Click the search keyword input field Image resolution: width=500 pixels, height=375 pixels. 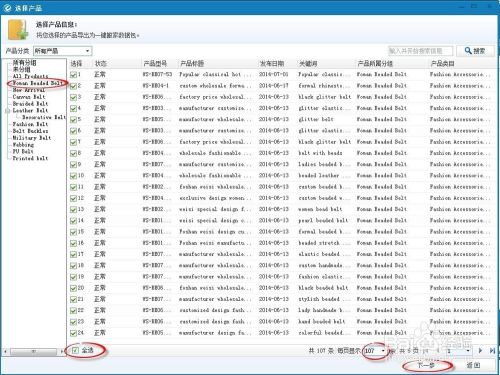[x=421, y=51]
